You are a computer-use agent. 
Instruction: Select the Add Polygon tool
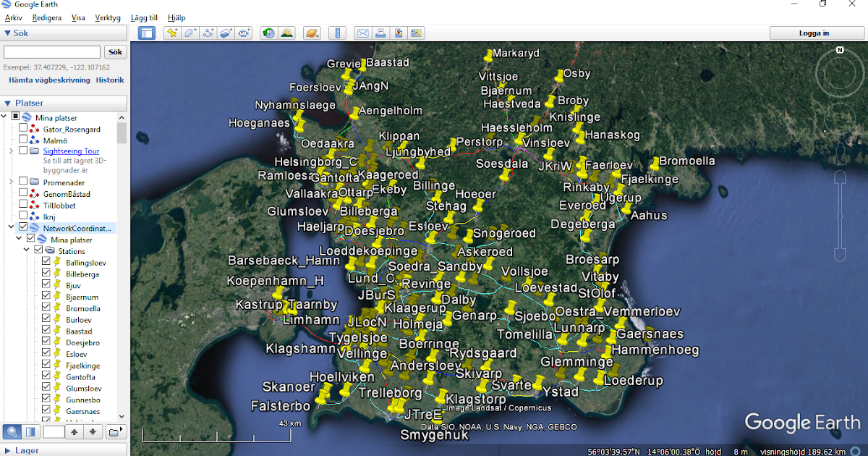(189, 33)
